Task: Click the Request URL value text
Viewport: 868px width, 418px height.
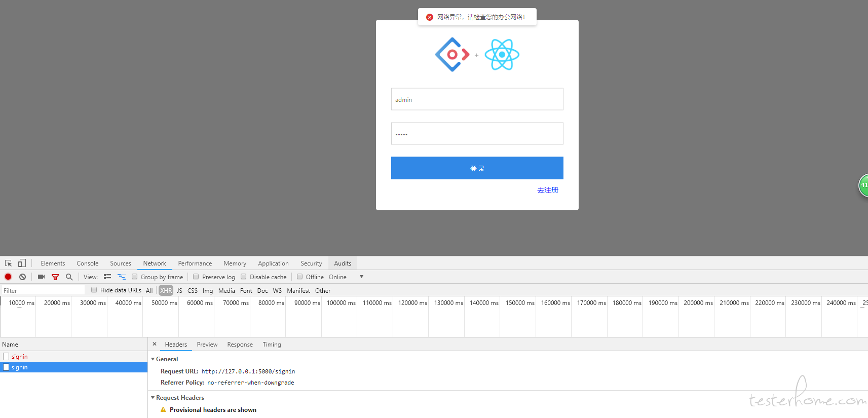Action: coord(248,371)
